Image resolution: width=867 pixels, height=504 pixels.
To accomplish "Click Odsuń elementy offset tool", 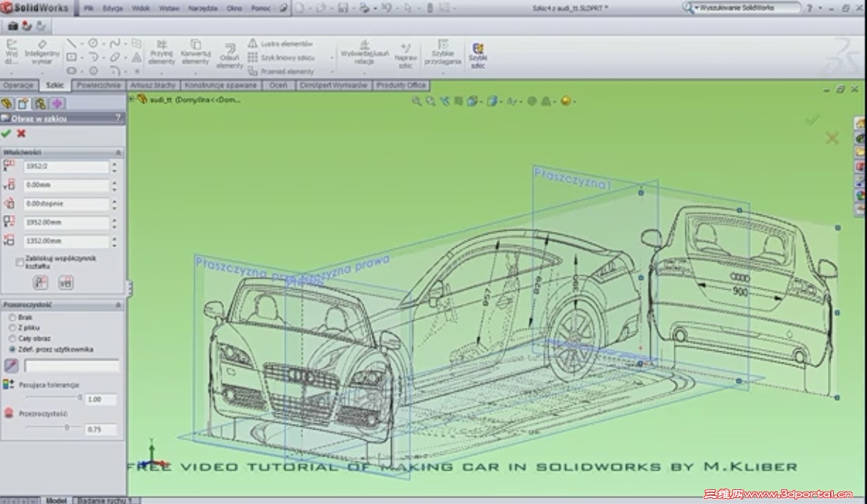I will pyautogui.click(x=229, y=56).
